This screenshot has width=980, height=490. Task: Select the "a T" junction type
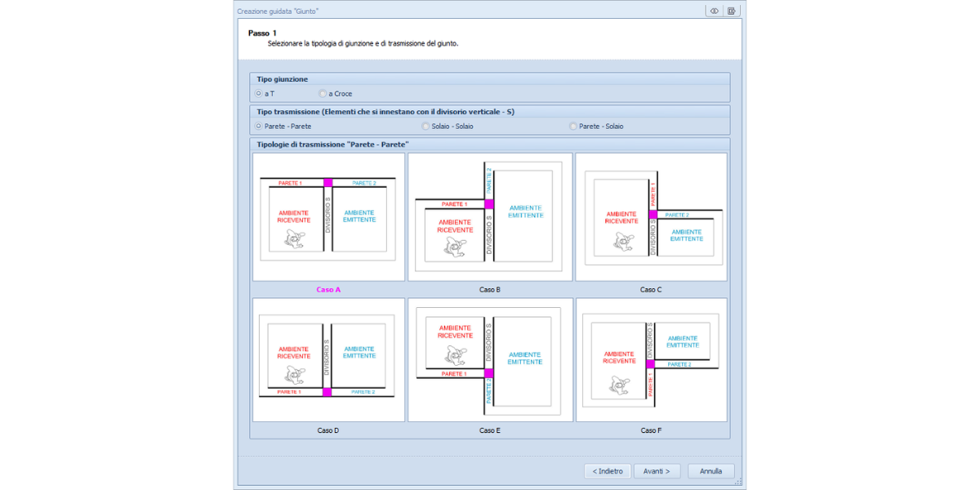tap(259, 93)
